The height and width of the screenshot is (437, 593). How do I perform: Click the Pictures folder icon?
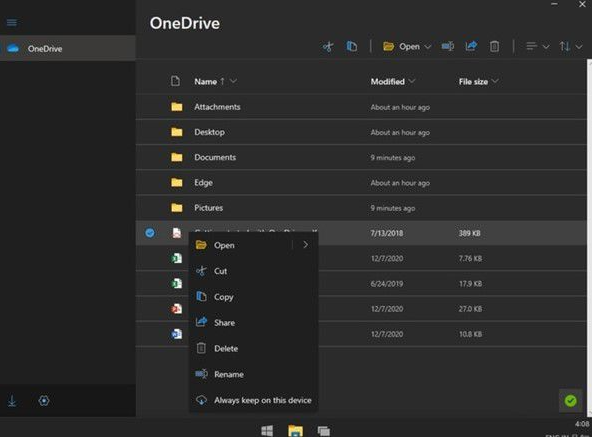point(177,208)
